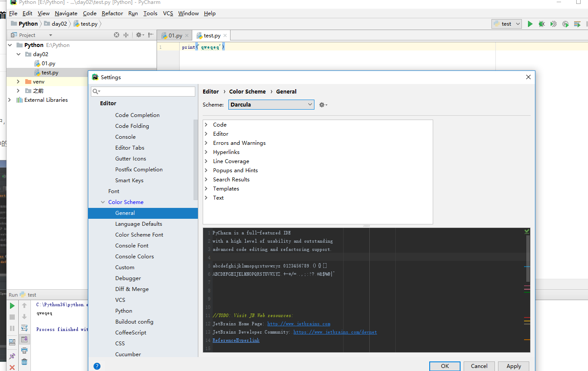The width and height of the screenshot is (588, 371).
Task: Click Cancel in Settings dialog
Action: 479,366
